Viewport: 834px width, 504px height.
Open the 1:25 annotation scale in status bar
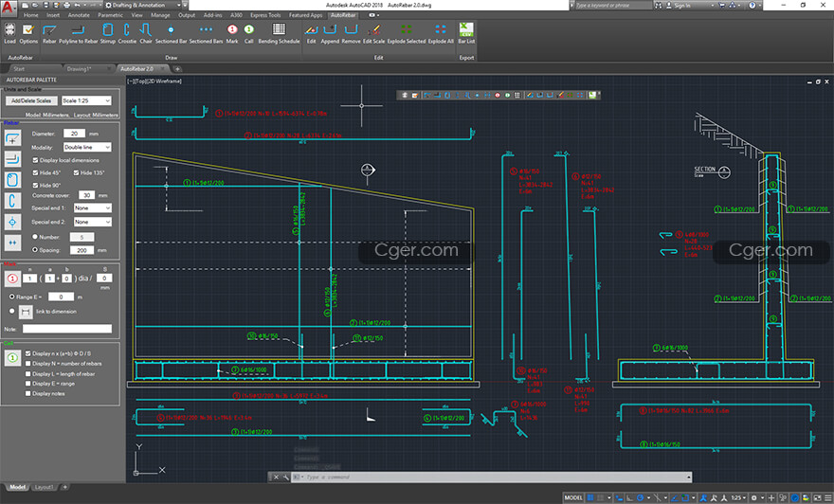click(x=738, y=497)
